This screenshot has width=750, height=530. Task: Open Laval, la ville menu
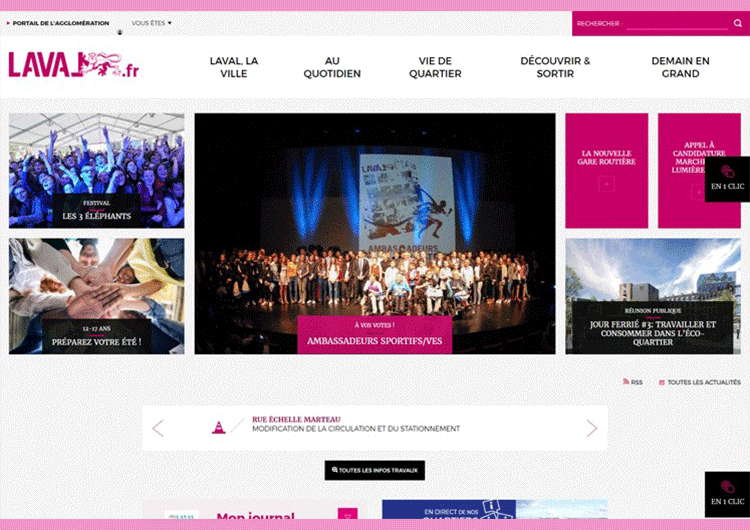pyautogui.click(x=234, y=67)
